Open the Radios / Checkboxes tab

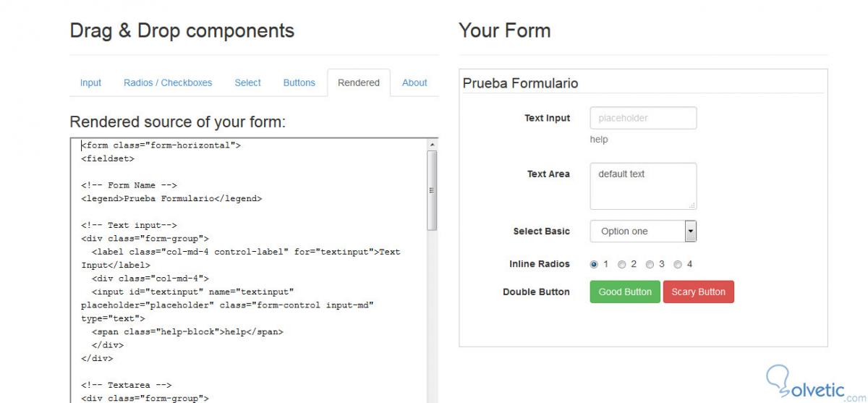click(168, 83)
